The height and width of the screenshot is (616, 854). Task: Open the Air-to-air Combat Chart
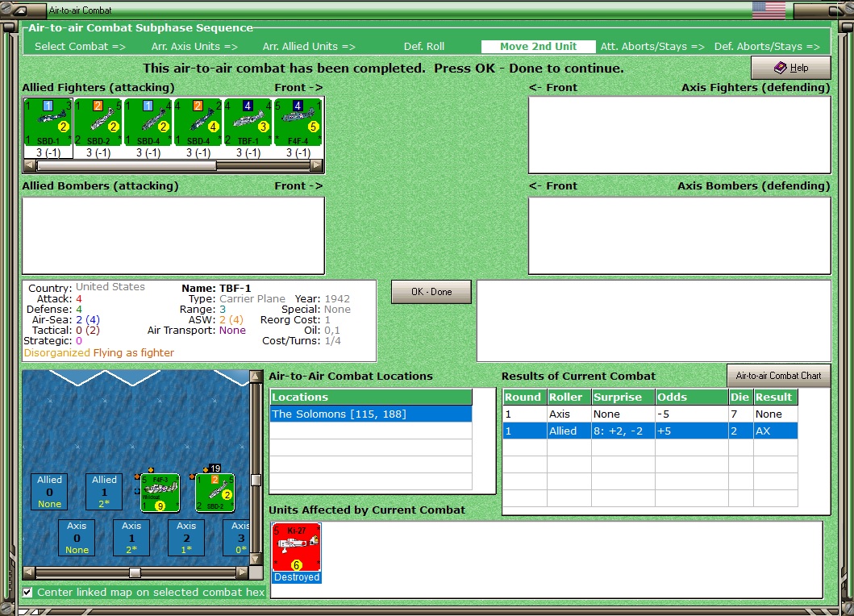point(778,375)
